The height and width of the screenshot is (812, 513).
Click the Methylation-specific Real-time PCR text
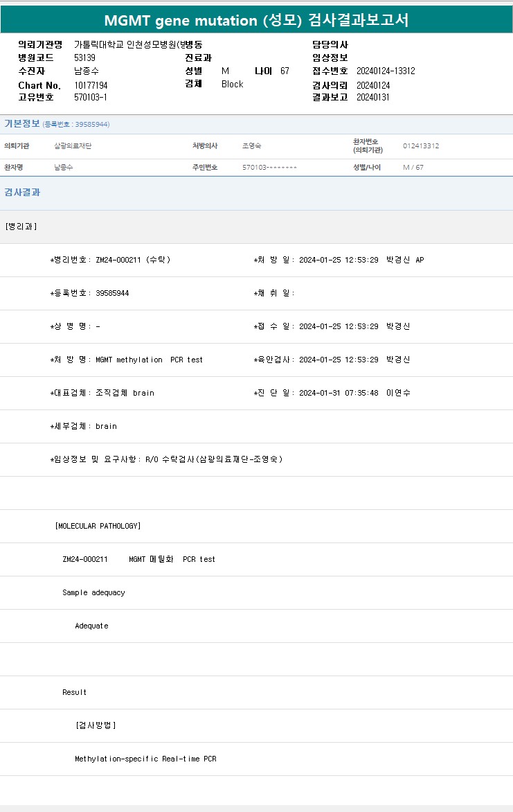(x=145, y=759)
